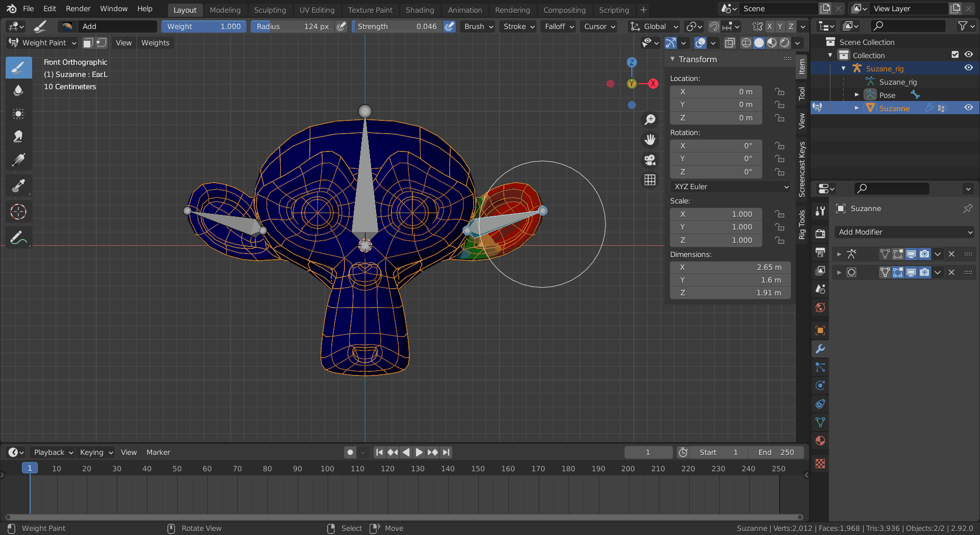Select the Blur weight paint tool
Screen dimensions: 980x535
[18, 91]
